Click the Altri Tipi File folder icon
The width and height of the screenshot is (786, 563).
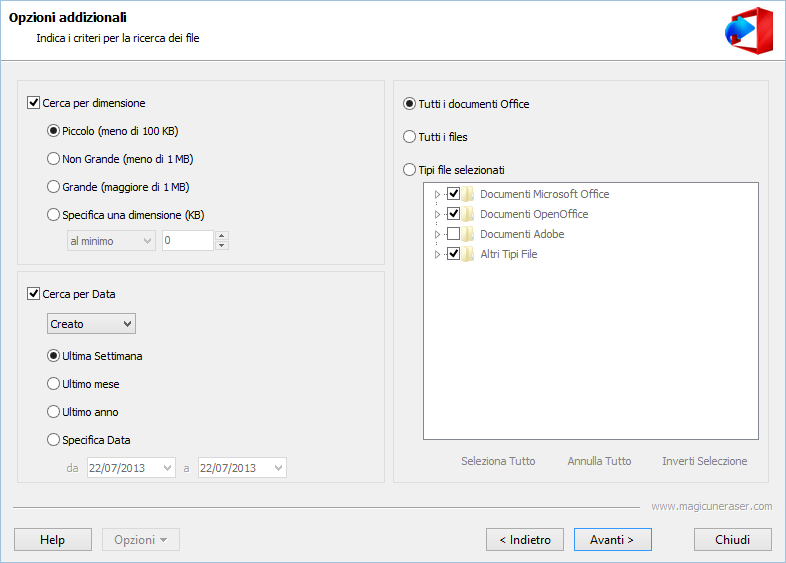click(x=468, y=254)
